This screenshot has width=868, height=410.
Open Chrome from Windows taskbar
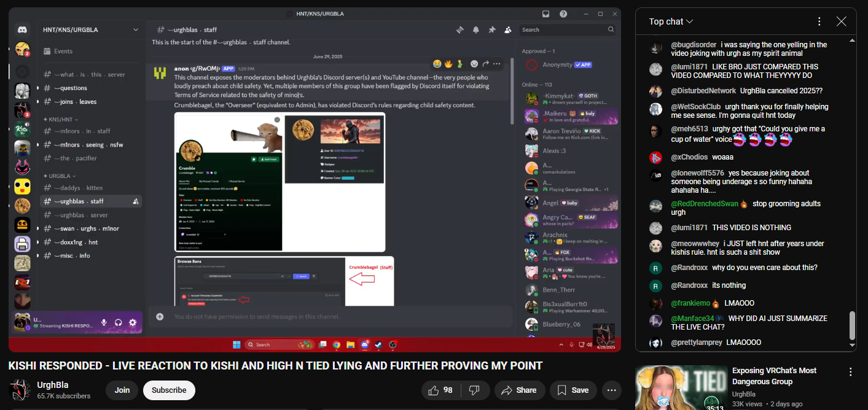click(337, 344)
